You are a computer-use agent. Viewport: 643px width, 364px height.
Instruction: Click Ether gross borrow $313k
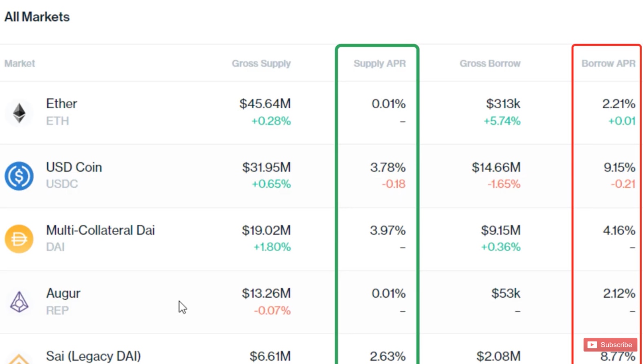[503, 103]
